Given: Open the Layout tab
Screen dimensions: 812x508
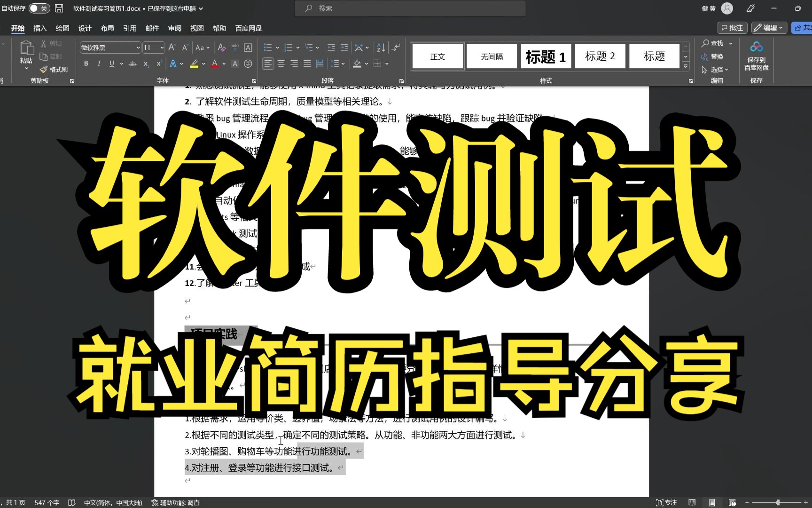Looking at the screenshot, I should point(107,28).
